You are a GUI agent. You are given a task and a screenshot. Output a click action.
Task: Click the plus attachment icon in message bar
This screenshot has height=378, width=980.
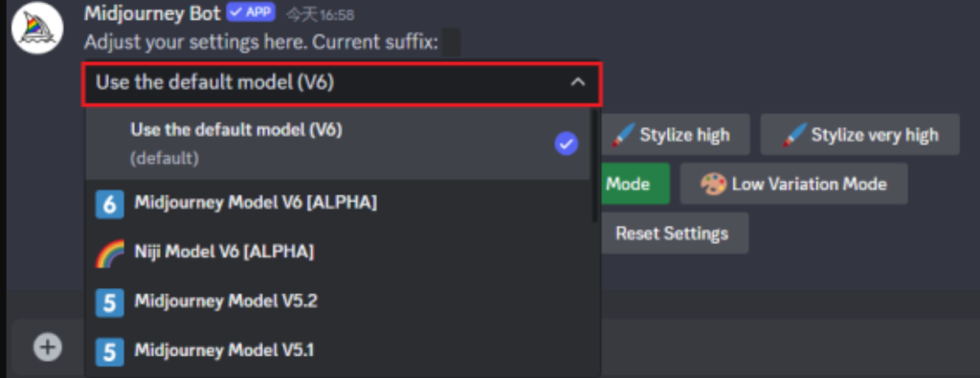coord(48,346)
